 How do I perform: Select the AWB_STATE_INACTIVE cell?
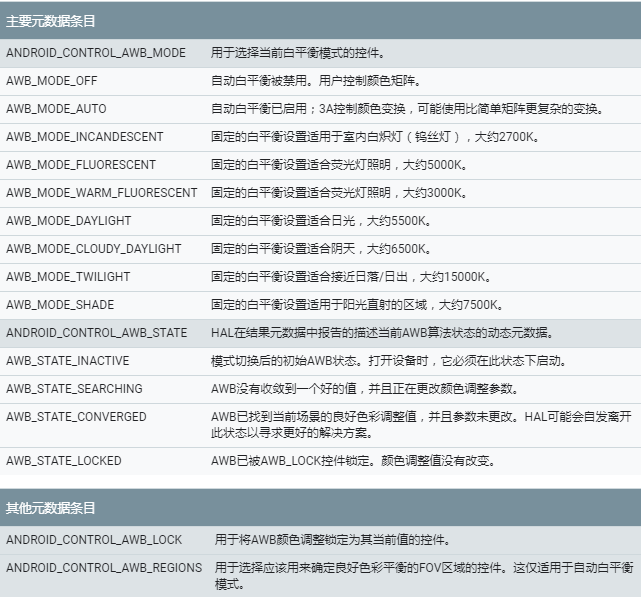67,361
